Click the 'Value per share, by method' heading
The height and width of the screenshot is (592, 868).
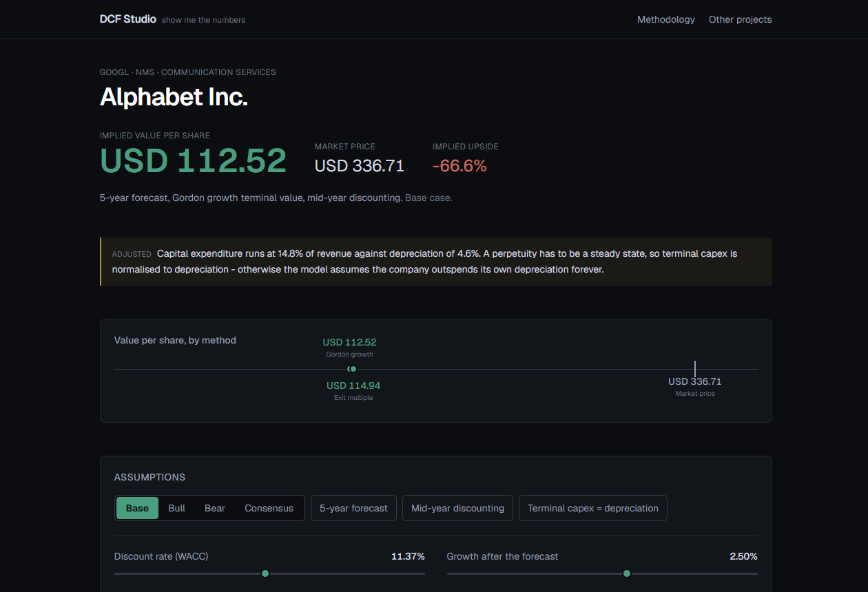tap(175, 340)
